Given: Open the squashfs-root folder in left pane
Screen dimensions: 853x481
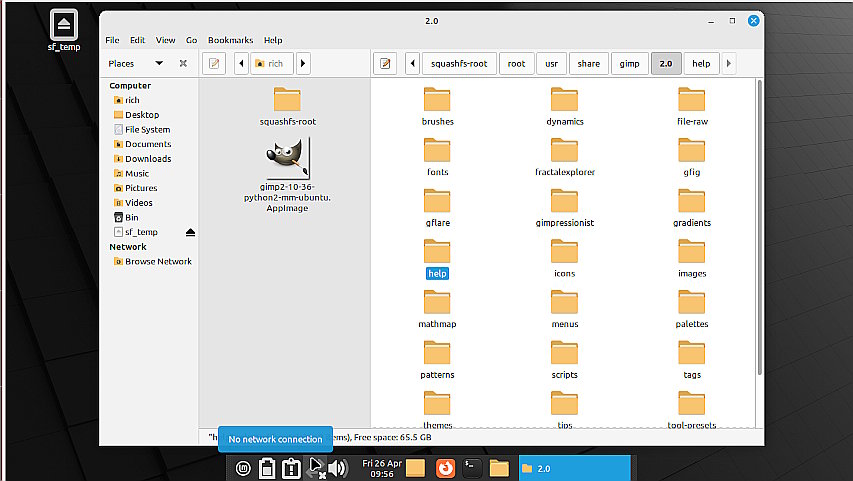Looking at the screenshot, I should [287, 107].
